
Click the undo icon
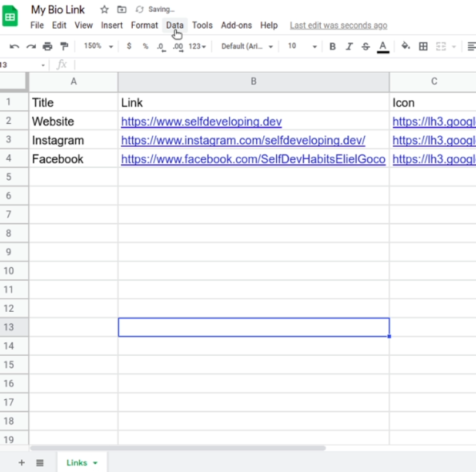point(14,46)
